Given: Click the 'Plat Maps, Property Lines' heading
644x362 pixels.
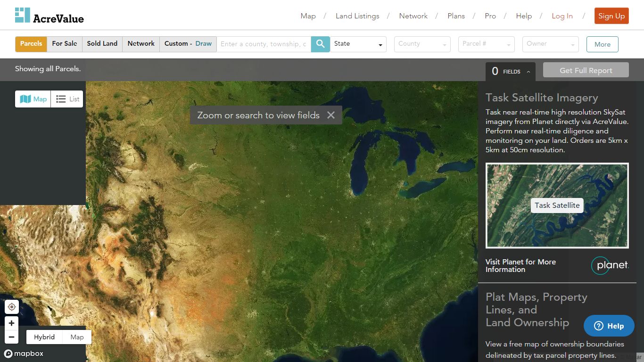Looking at the screenshot, I should click(x=537, y=310).
